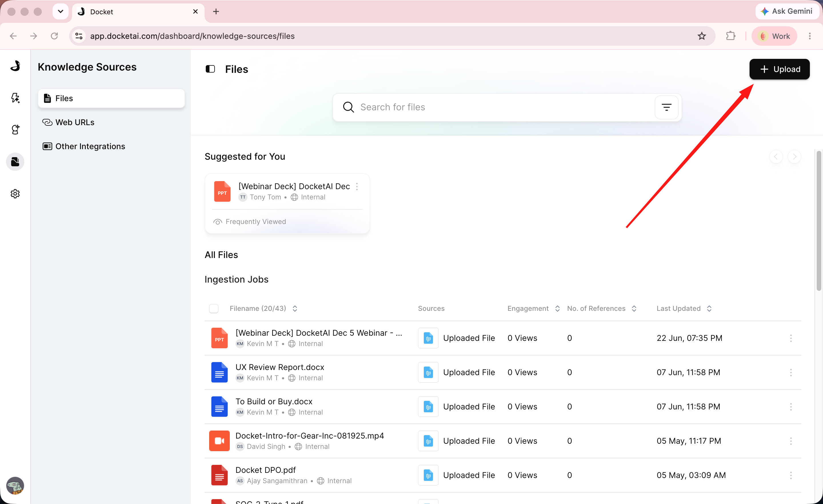The width and height of the screenshot is (823, 504).
Task: Open the Work profile button
Action: (x=774, y=36)
